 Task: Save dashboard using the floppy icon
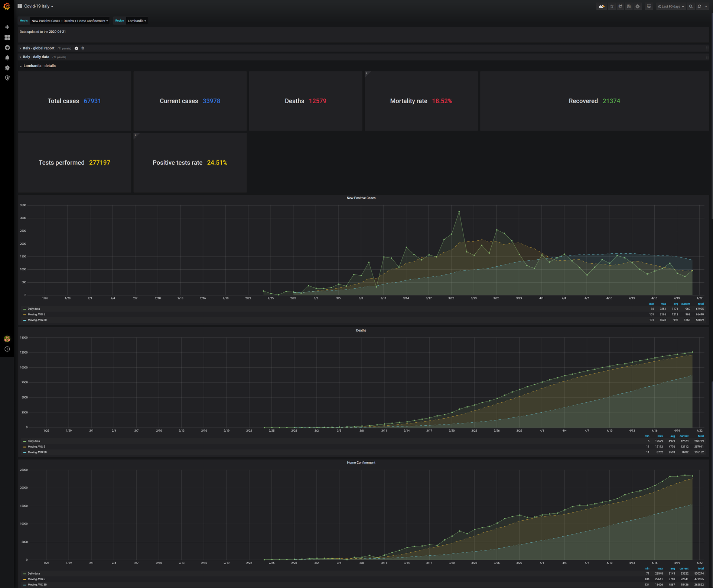tap(629, 6)
